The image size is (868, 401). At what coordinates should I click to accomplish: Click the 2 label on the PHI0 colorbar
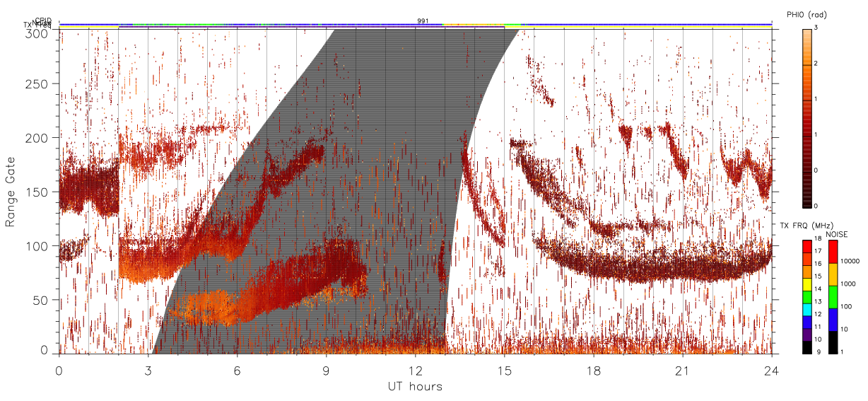(816, 64)
